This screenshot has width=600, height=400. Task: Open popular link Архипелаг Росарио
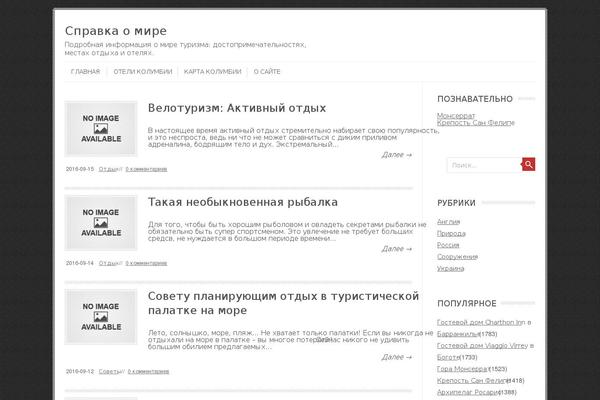click(467, 392)
